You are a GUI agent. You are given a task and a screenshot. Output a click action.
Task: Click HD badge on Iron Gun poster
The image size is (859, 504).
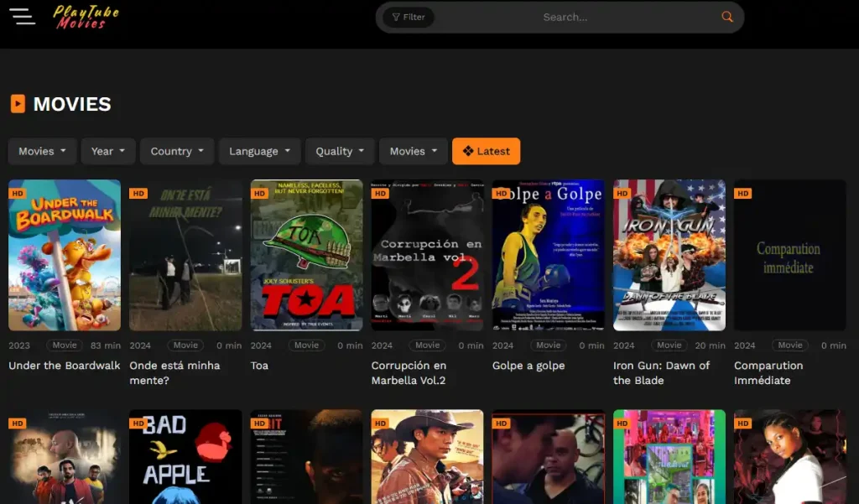pos(622,194)
